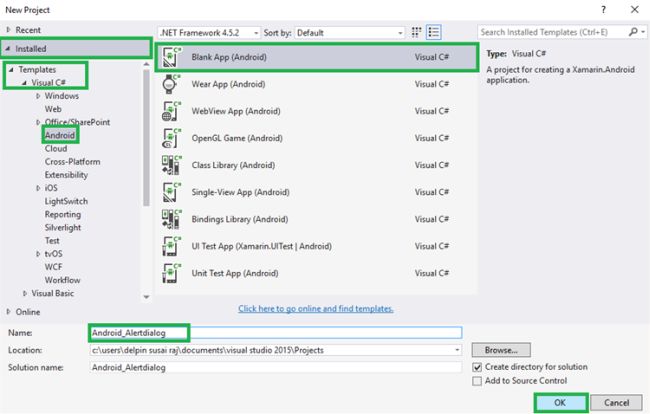Image resolution: width=650 pixels, height=414 pixels.
Task: Click the Solution name input field
Action: click(276, 368)
